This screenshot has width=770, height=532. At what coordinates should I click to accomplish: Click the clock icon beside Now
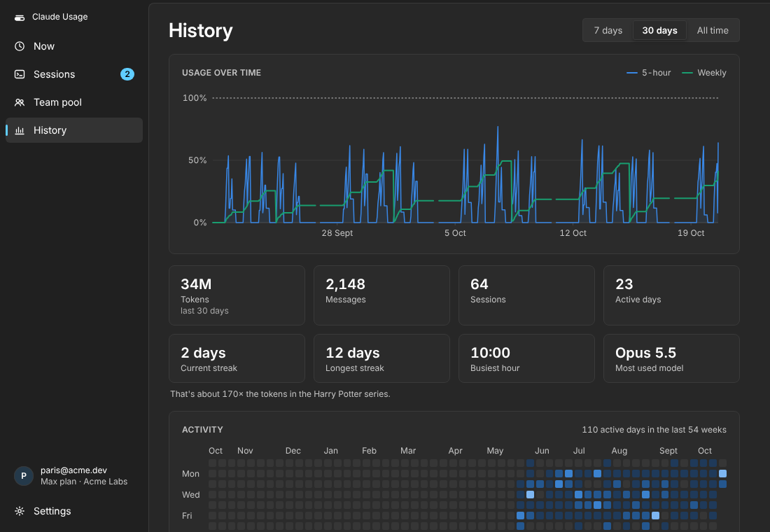click(20, 46)
